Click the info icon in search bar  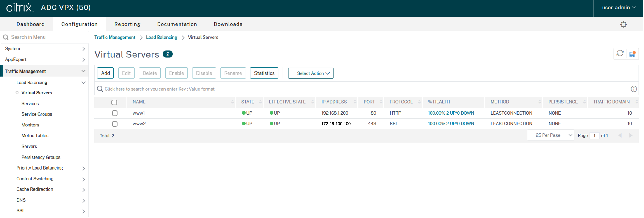(x=633, y=89)
